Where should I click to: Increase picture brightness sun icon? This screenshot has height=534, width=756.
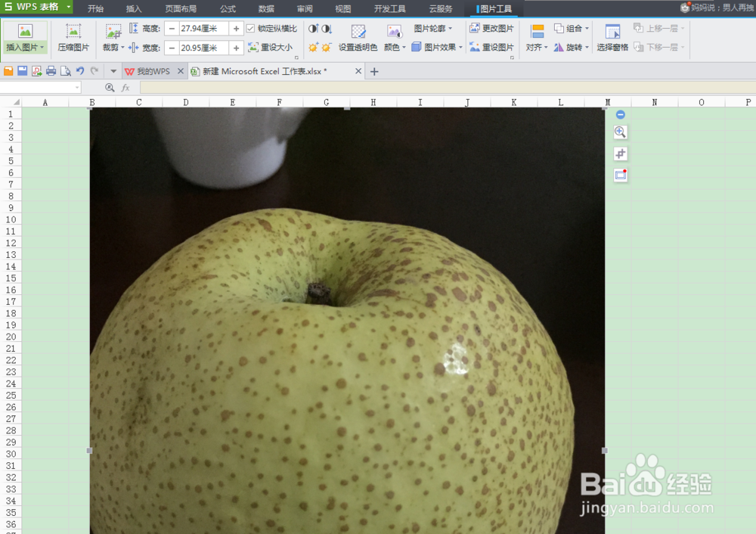[x=314, y=48]
